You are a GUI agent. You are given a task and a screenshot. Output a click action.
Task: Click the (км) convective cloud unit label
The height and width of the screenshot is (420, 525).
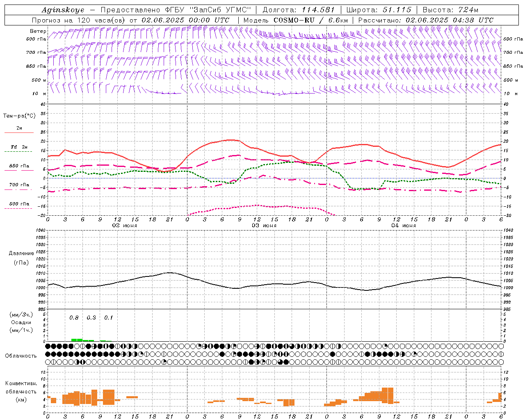tap(21, 399)
